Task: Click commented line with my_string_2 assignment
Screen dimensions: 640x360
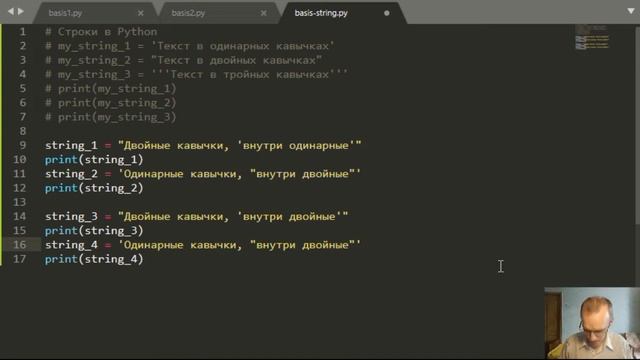Action: (183, 60)
